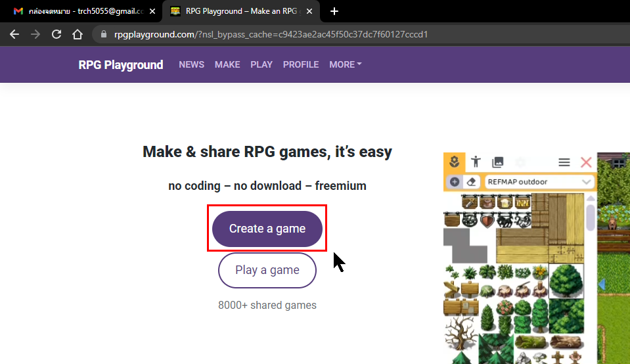
Task: Close the RPG Playground browser tab
Action: [x=309, y=11]
